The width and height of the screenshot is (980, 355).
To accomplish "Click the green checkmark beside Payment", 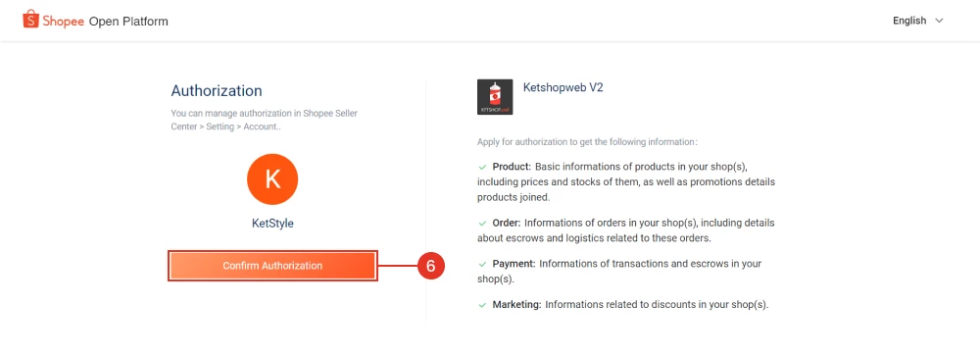I will 482,264.
